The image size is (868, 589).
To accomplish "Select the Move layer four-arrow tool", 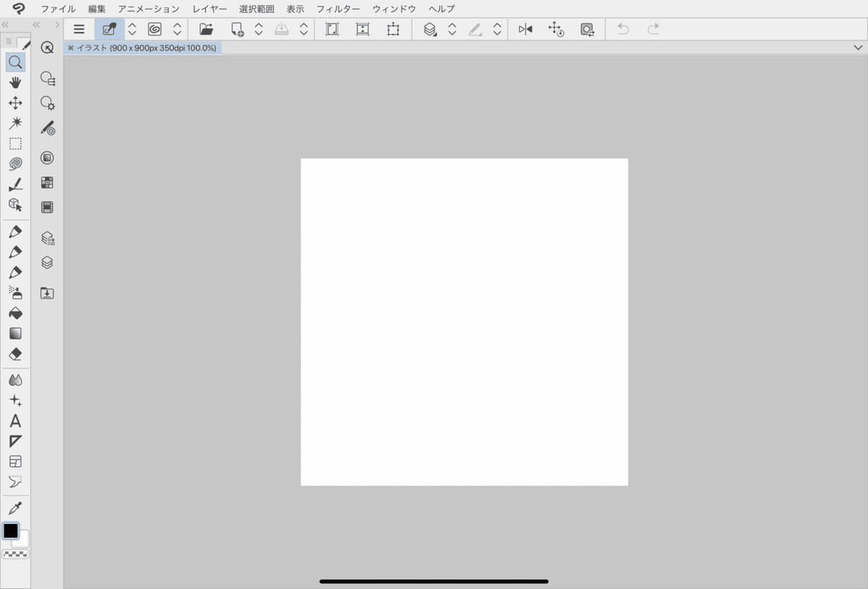I will coord(15,103).
